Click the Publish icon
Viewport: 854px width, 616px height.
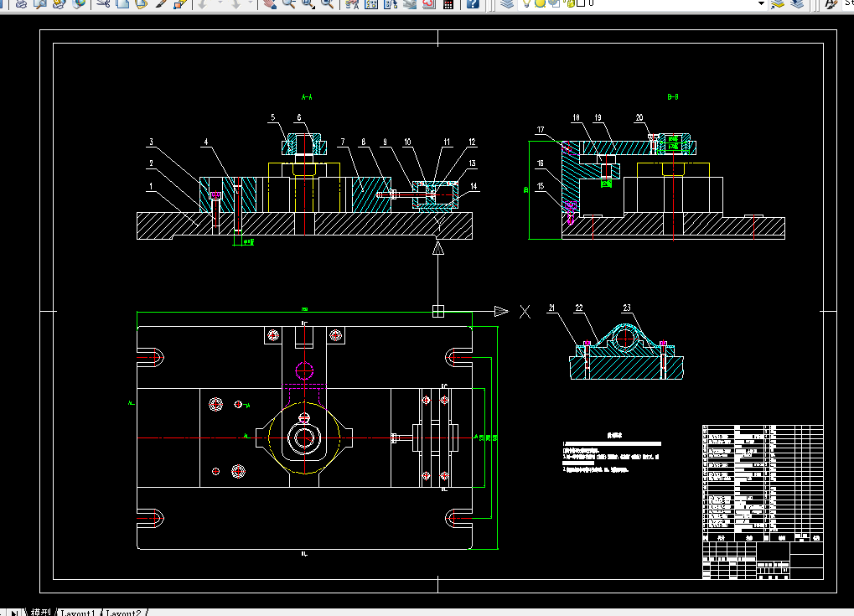pos(59,3)
